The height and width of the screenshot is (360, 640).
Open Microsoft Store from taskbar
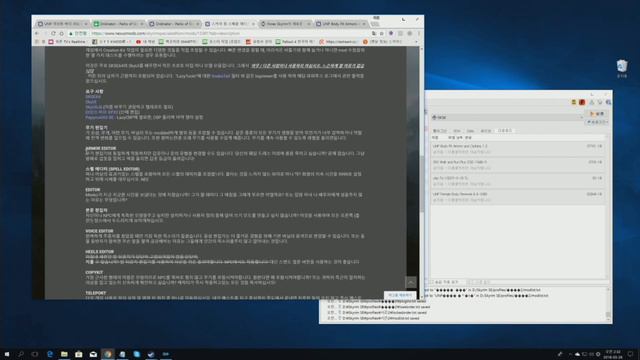click(79, 354)
